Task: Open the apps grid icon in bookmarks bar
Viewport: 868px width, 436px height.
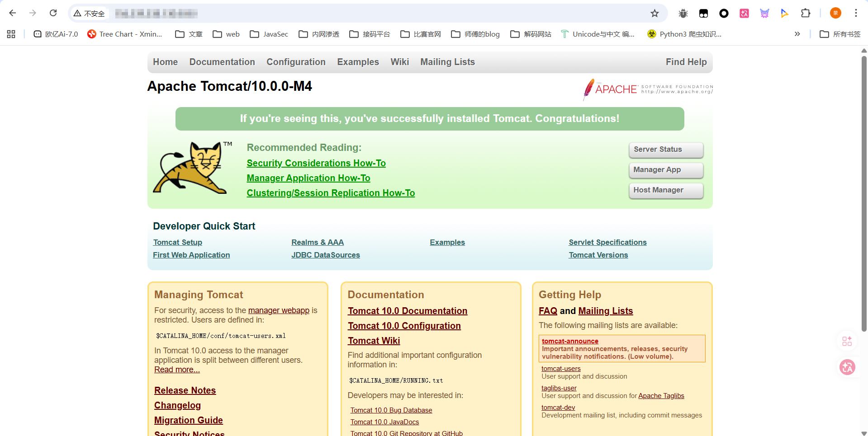Action: tap(11, 34)
